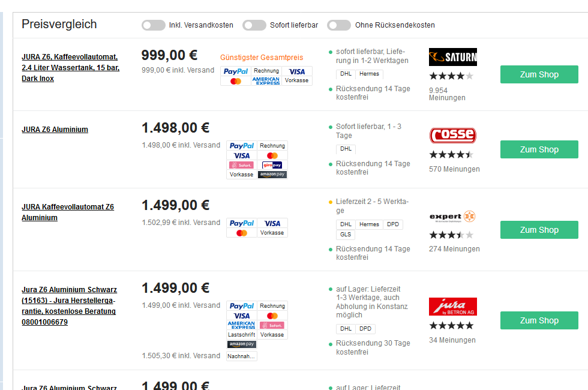The width and height of the screenshot is (588, 390).
Task: Enable the Inkl. Versandkosten toggle
Action: pyautogui.click(x=154, y=25)
